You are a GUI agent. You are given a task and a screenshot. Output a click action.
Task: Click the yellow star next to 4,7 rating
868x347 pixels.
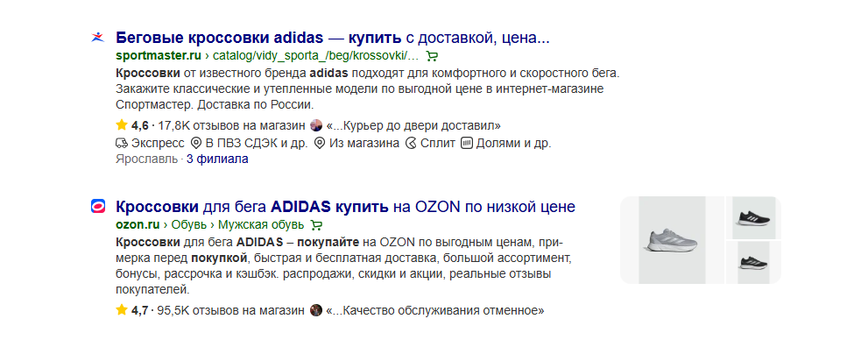click(x=122, y=310)
